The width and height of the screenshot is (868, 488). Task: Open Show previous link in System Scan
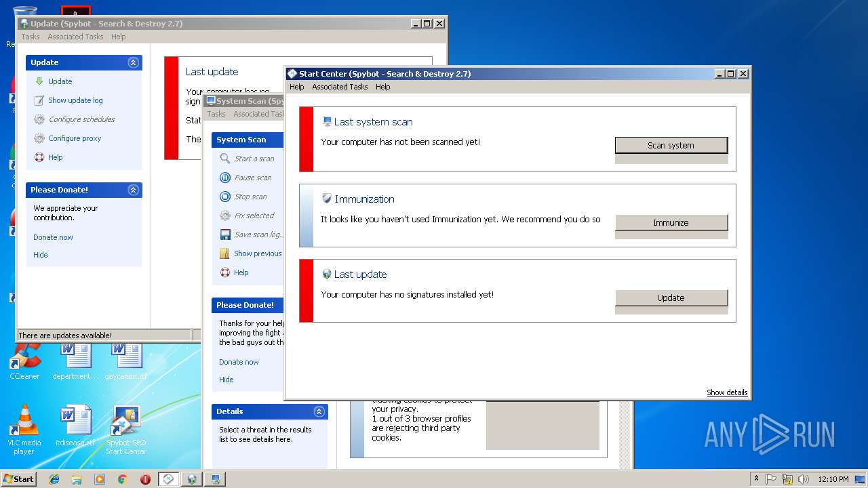point(258,253)
